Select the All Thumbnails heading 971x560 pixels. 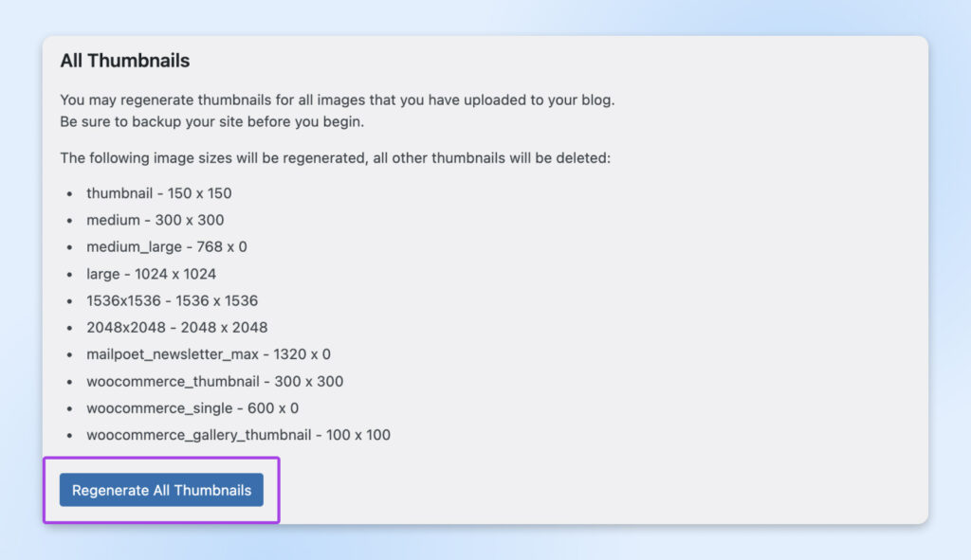[x=123, y=61]
